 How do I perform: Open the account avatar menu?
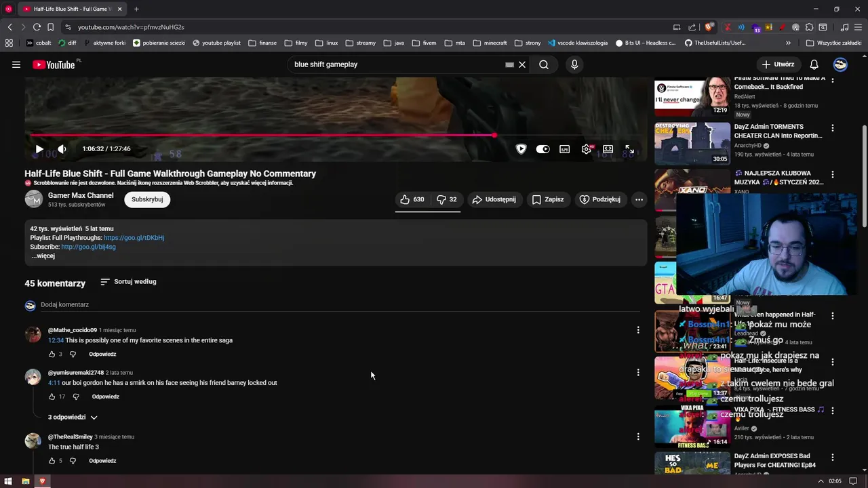click(840, 64)
